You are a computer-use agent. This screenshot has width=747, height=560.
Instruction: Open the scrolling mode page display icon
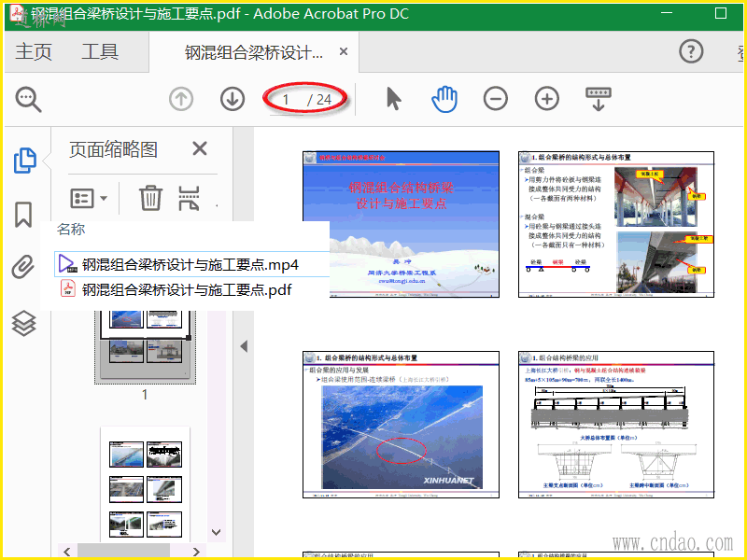pos(599,99)
